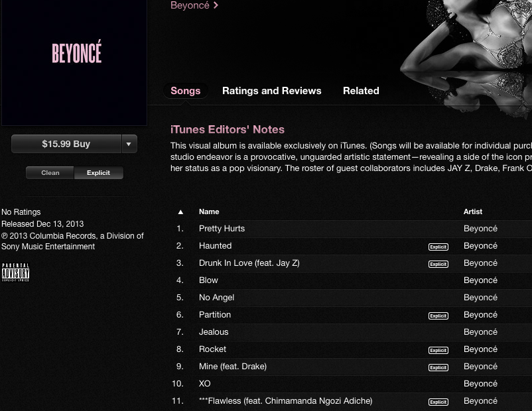This screenshot has width=532, height=411.
Task: Click the Explicit badge on Haunted
Action: 438,247
